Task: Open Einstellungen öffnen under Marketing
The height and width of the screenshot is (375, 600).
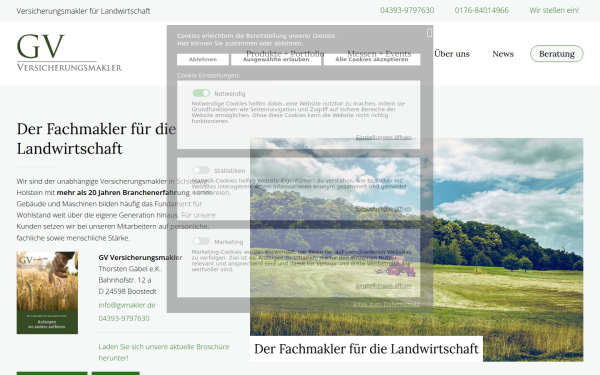Action: pyautogui.click(x=383, y=285)
